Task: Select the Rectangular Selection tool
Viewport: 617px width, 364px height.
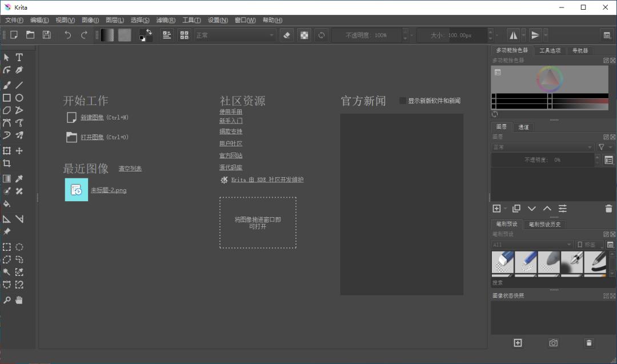Action: click(x=7, y=247)
